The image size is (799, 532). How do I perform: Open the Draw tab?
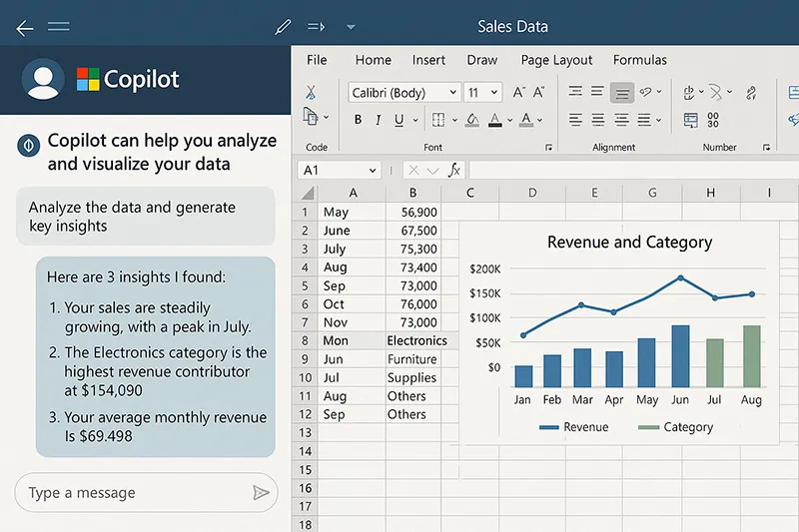(x=482, y=60)
